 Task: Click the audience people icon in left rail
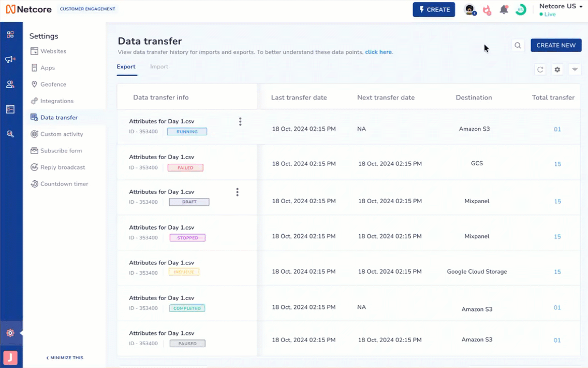[x=10, y=84]
